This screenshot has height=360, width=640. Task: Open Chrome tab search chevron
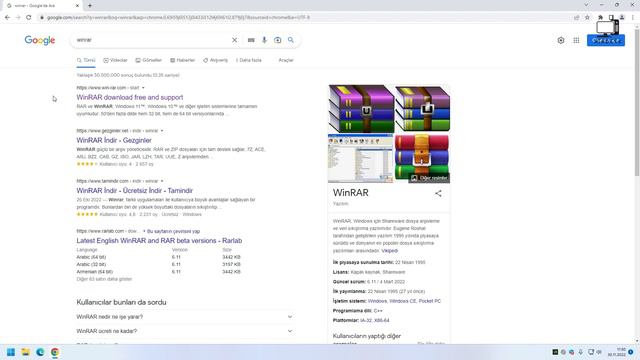pos(586,5)
